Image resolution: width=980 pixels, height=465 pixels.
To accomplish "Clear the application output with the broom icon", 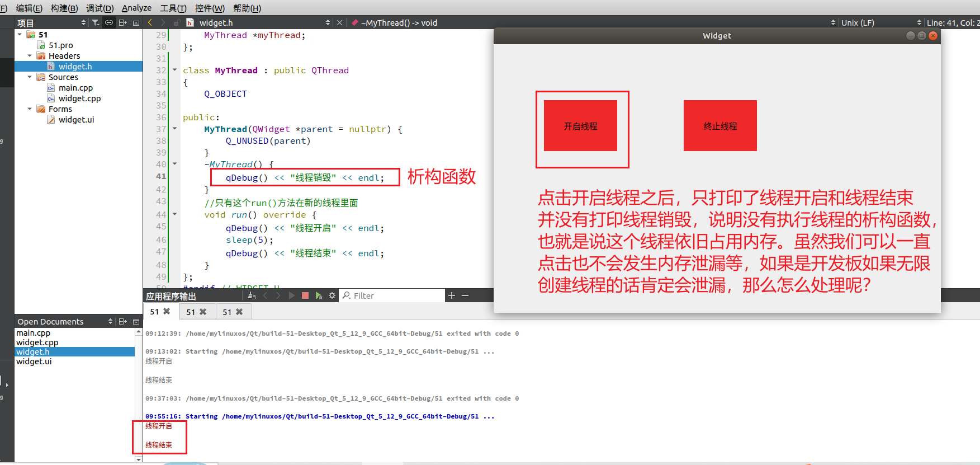I will tap(252, 295).
